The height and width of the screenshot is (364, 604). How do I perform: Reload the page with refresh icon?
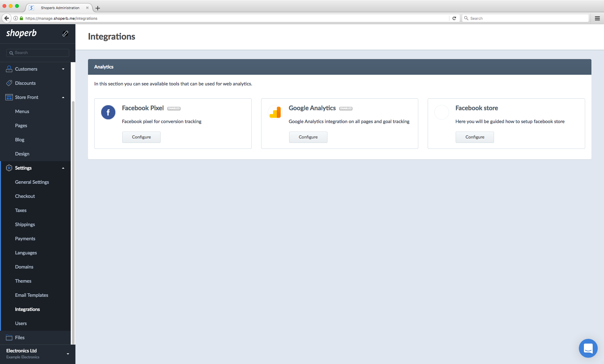(454, 18)
